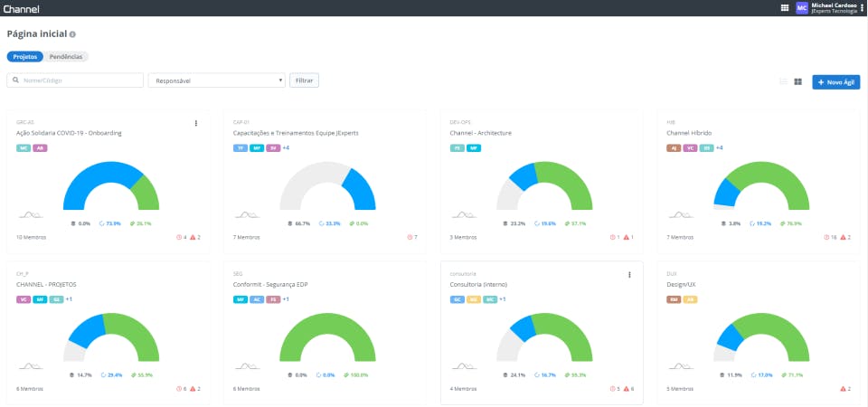This screenshot has width=868, height=407.
Task: Open user menu dots beside Michael Cardoso
Action: [863, 8]
